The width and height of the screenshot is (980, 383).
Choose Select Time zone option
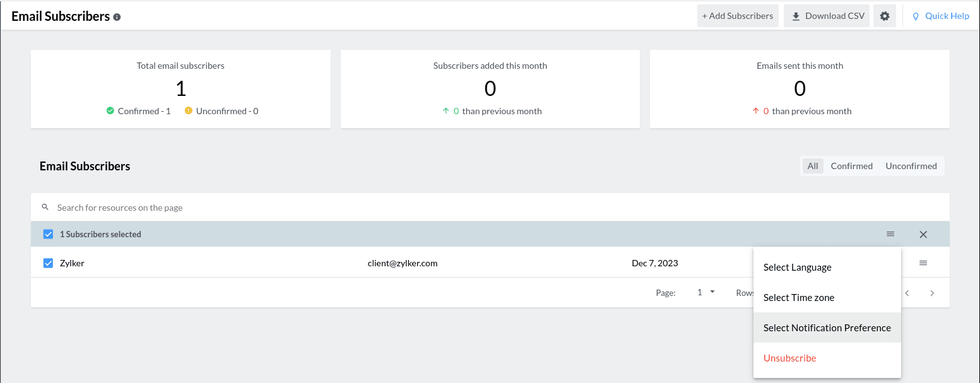click(798, 298)
